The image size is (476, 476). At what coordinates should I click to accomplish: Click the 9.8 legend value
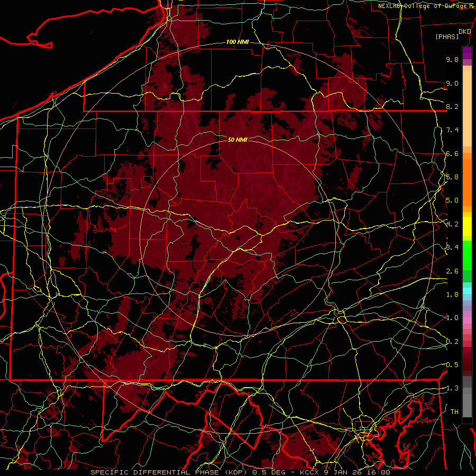(x=452, y=59)
